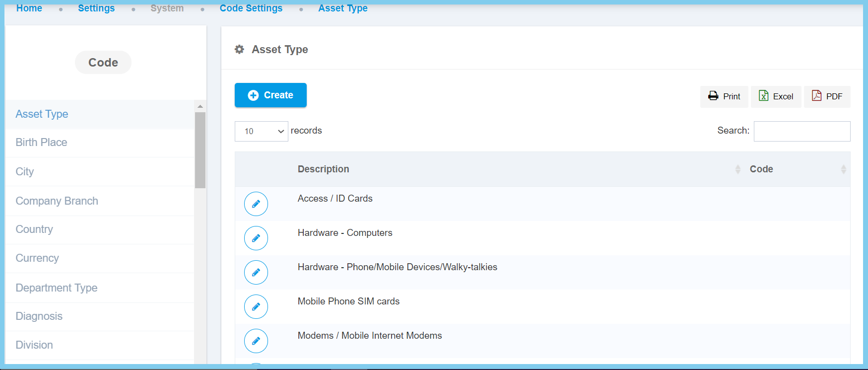Export table as PDF
This screenshot has width=868, height=370.
tap(827, 96)
